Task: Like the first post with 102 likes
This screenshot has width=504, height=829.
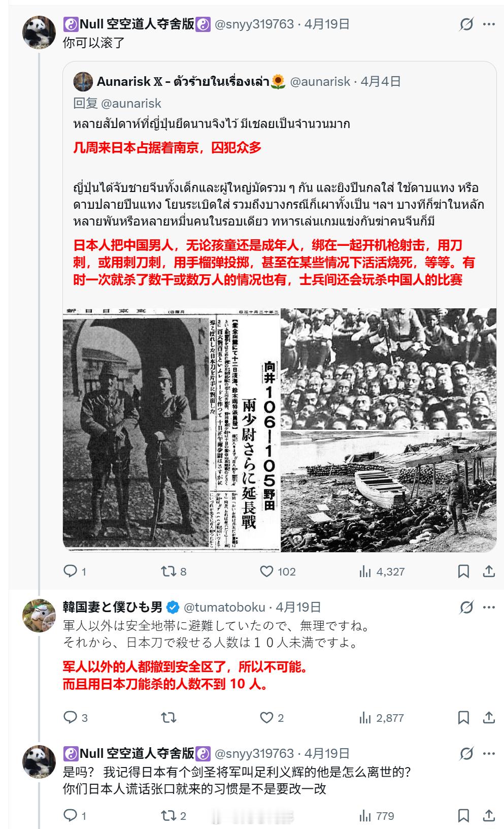Action: (278, 571)
